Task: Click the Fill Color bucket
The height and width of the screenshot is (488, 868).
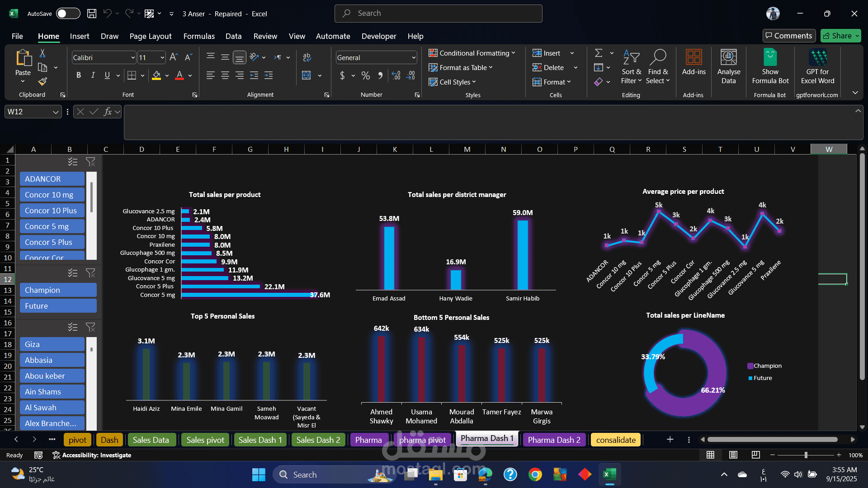Action: coord(156,75)
